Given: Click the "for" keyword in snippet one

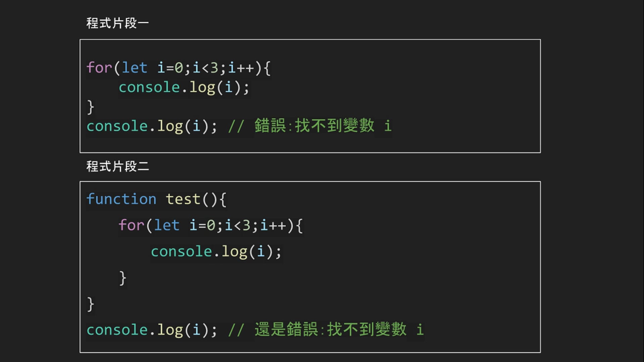Looking at the screenshot, I should (99, 68).
